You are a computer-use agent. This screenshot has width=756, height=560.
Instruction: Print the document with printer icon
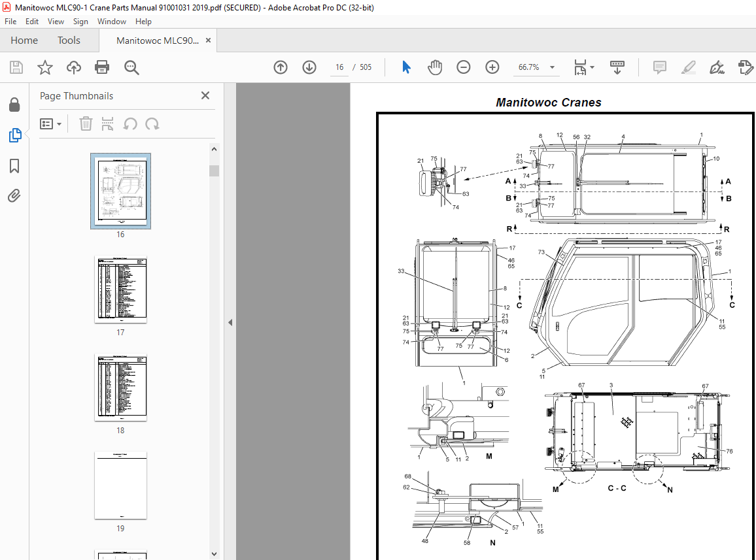pos(102,67)
